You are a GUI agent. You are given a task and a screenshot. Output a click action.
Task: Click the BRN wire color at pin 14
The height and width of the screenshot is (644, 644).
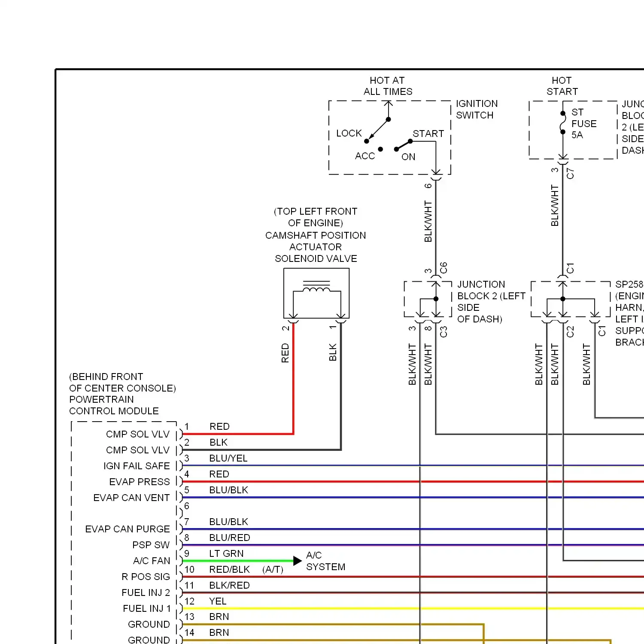coord(219,633)
